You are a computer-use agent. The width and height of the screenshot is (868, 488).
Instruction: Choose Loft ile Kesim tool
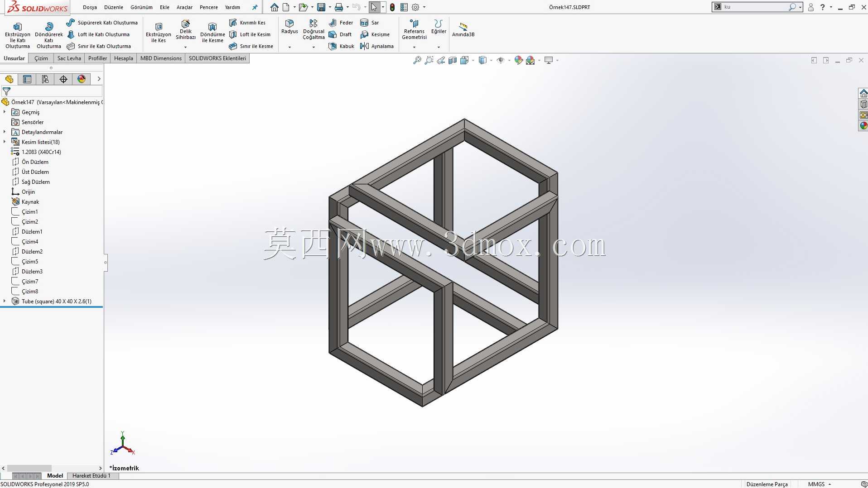[x=250, y=34]
